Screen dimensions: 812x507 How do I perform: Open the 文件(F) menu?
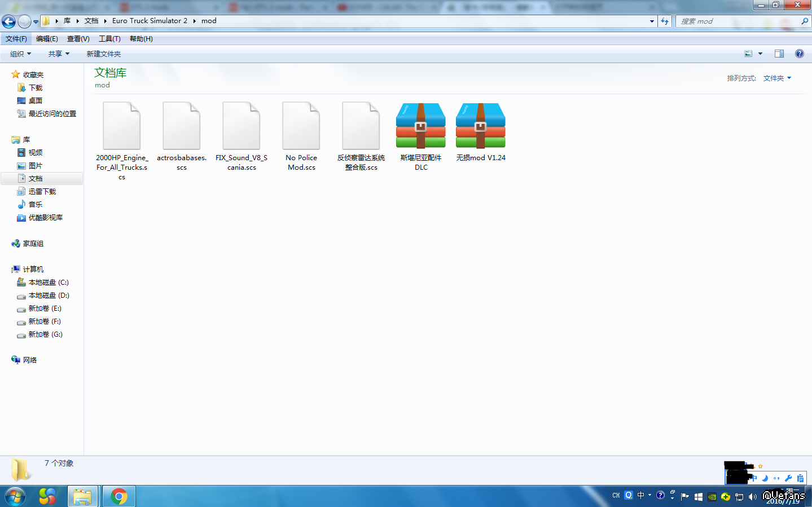pos(16,39)
